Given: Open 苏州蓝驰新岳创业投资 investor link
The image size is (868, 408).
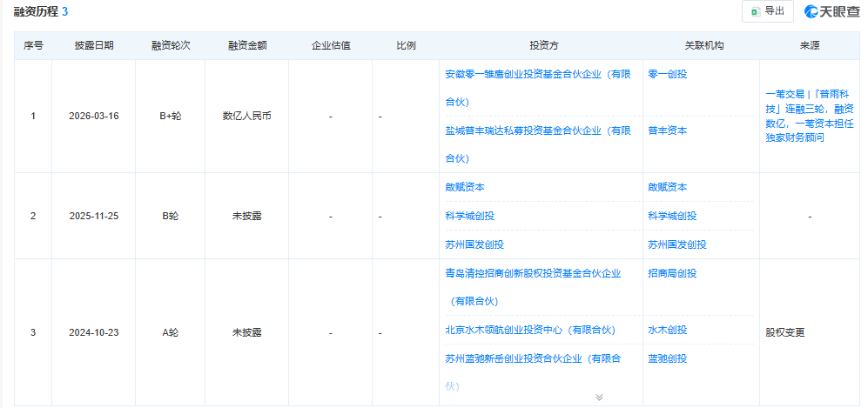Looking at the screenshot, I should (x=532, y=358).
